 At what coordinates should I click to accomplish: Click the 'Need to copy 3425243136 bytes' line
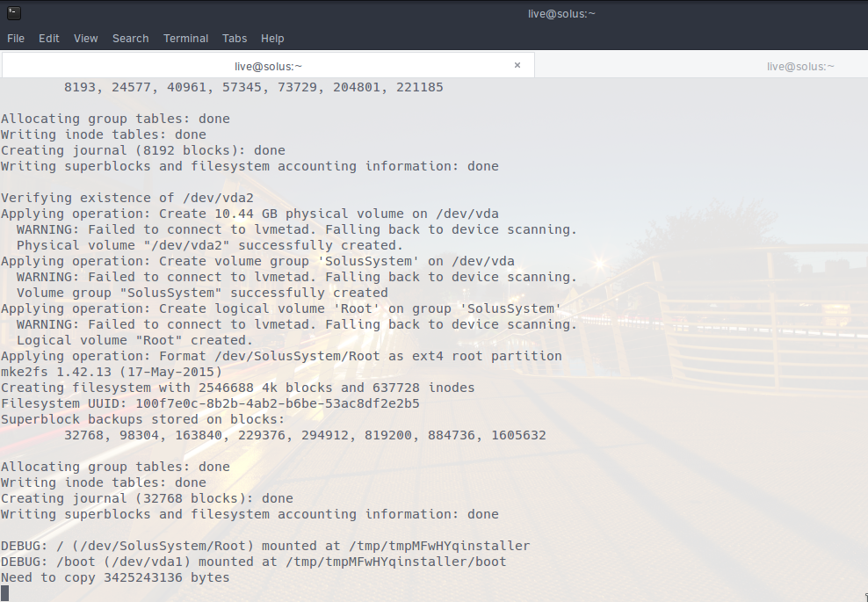(115, 577)
